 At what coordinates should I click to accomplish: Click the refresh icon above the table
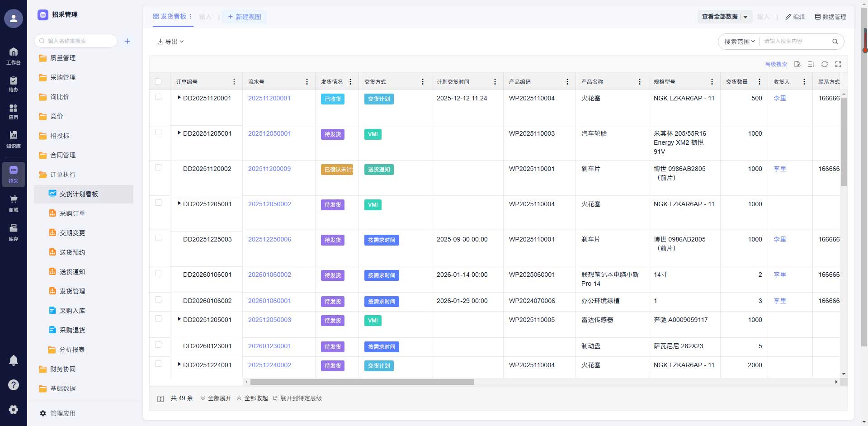click(824, 64)
